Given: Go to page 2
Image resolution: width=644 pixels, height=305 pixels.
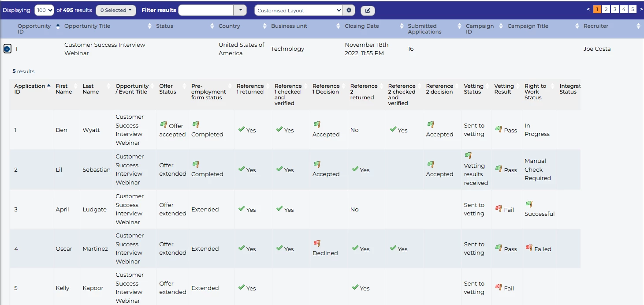Looking at the screenshot, I should [x=606, y=9].
